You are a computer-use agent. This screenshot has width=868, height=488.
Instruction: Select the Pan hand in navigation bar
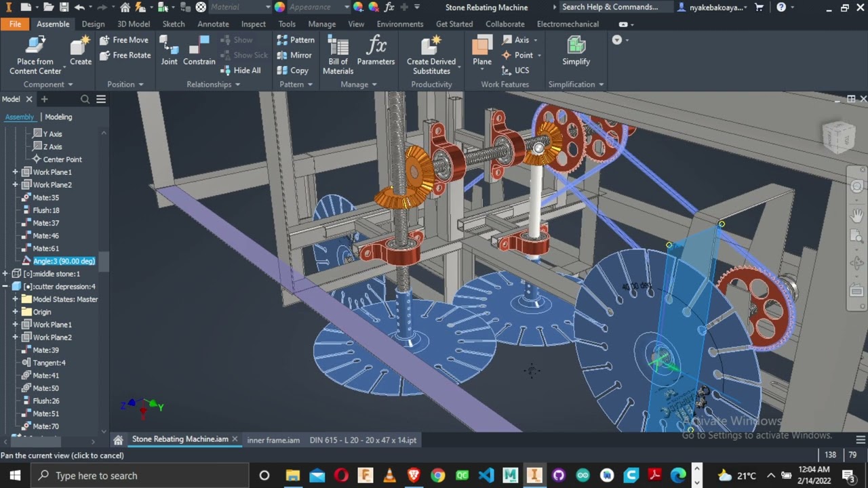click(x=856, y=216)
